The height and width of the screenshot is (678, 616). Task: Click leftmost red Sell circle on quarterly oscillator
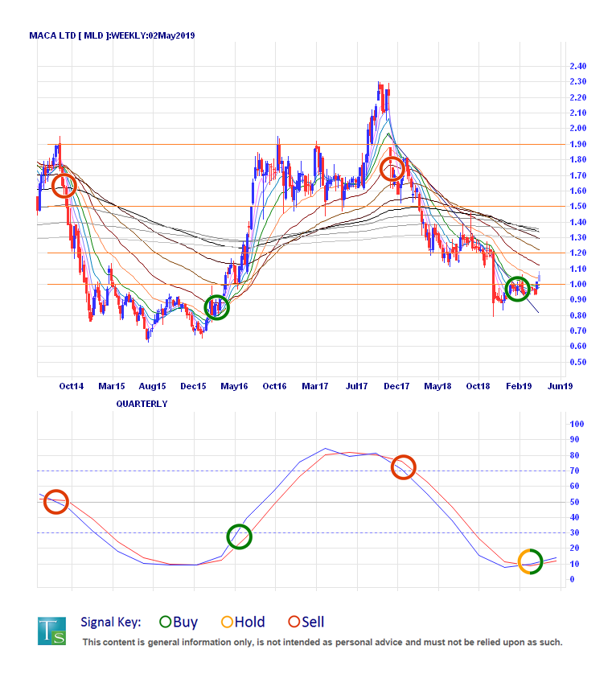(55, 501)
